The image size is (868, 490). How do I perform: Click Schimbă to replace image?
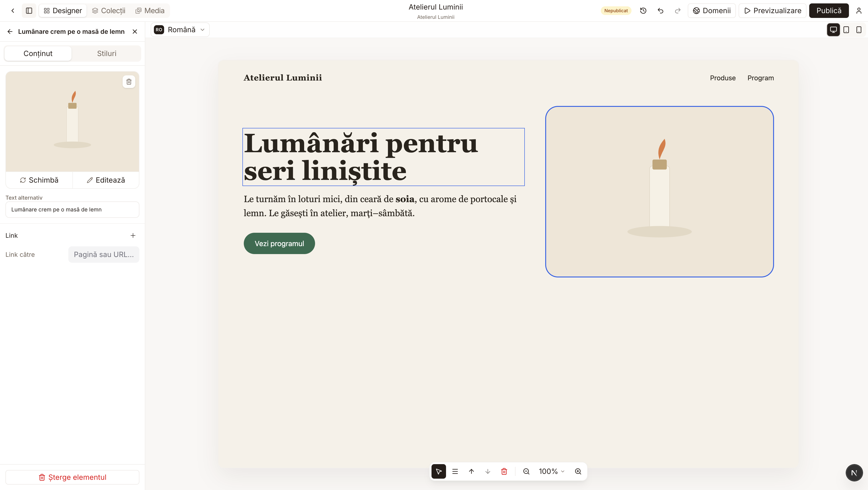click(39, 180)
